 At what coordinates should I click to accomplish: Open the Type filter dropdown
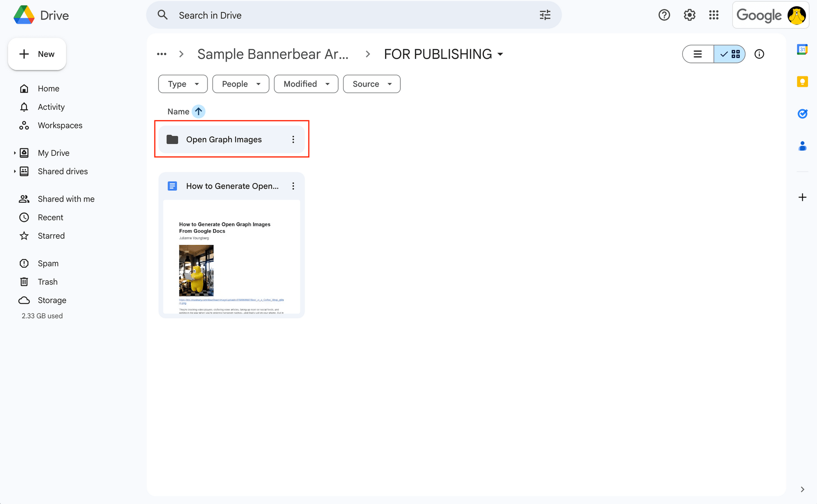(183, 84)
